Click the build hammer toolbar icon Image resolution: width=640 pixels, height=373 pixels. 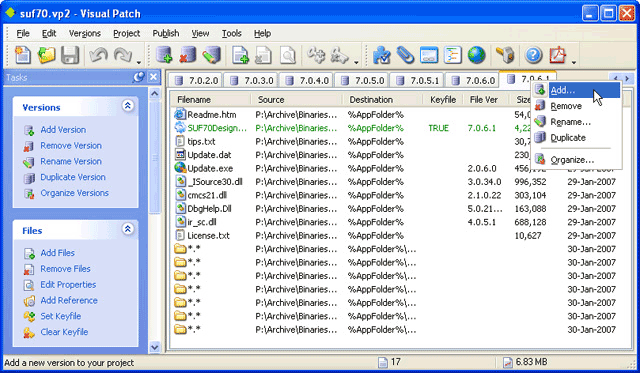505,55
